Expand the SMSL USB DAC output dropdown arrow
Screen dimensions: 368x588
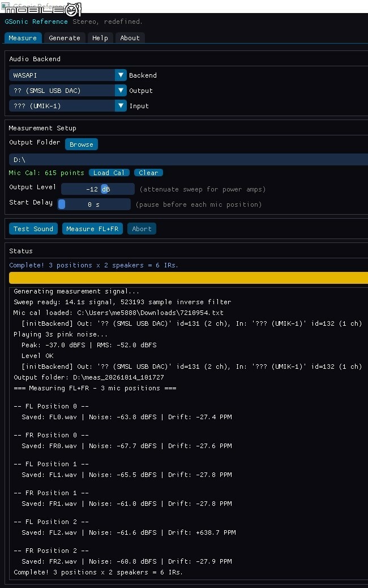tap(121, 91)
